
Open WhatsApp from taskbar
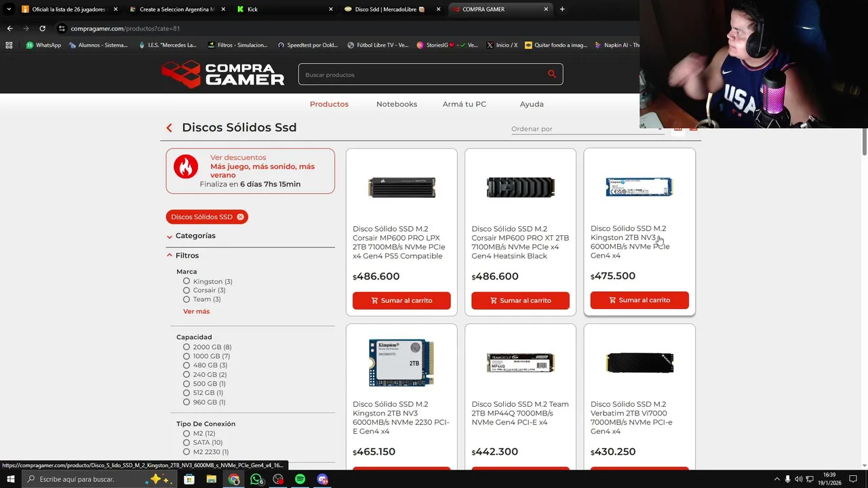point(256,479)
